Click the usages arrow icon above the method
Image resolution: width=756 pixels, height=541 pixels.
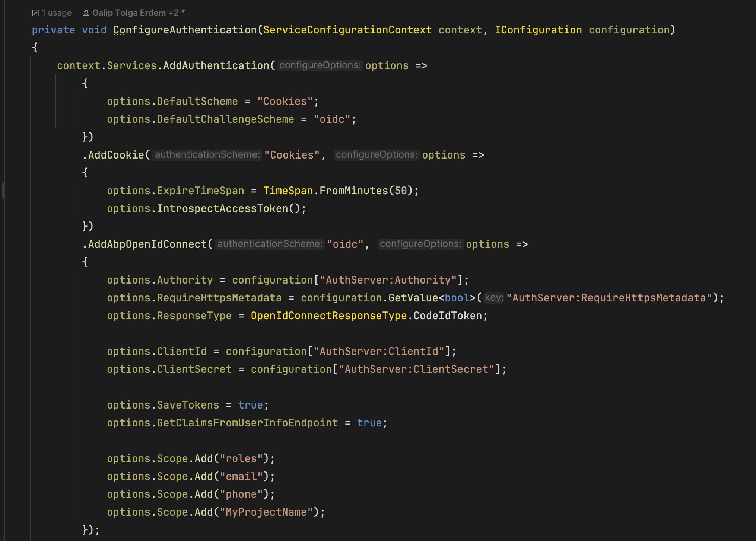coord(35,13)
